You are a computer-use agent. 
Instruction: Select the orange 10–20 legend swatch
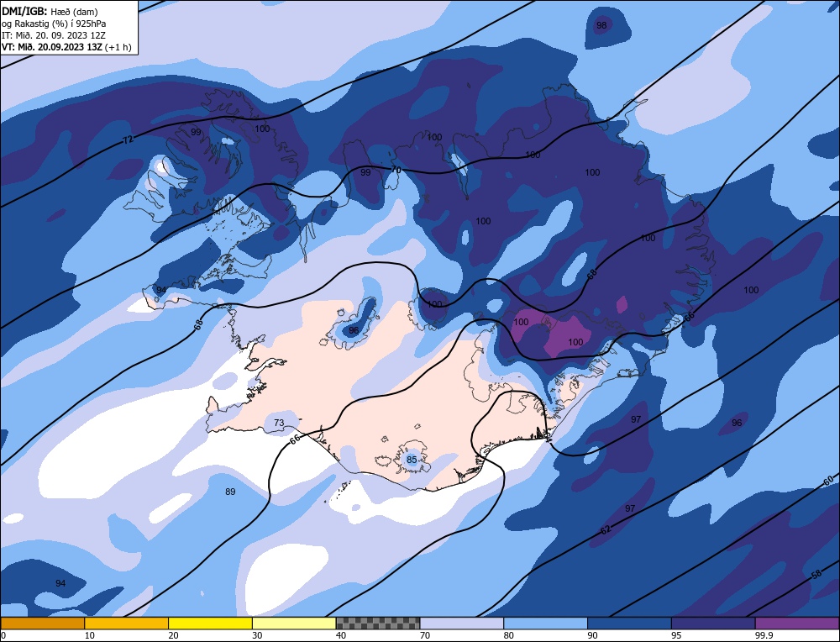coord(127,624)
